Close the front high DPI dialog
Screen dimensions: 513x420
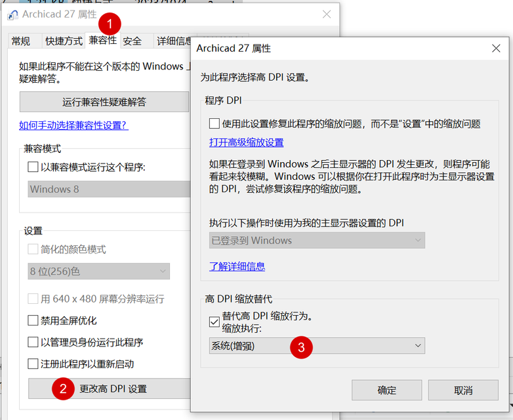pos(496,49)
